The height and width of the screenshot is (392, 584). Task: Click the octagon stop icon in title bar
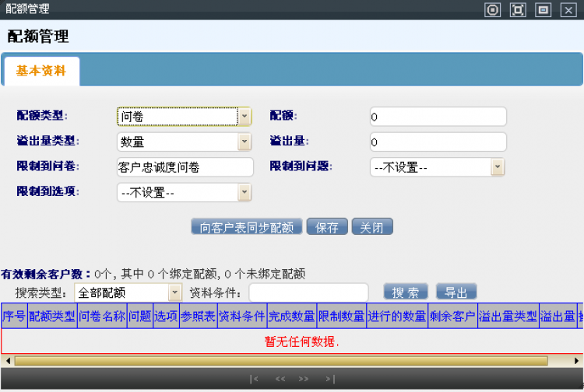(x=492, y=9)
